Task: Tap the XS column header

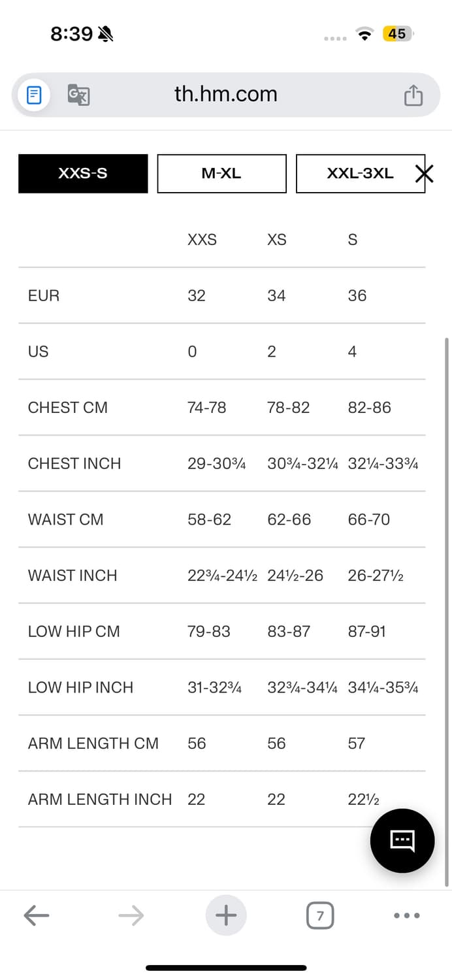Action: coord(277,240)
